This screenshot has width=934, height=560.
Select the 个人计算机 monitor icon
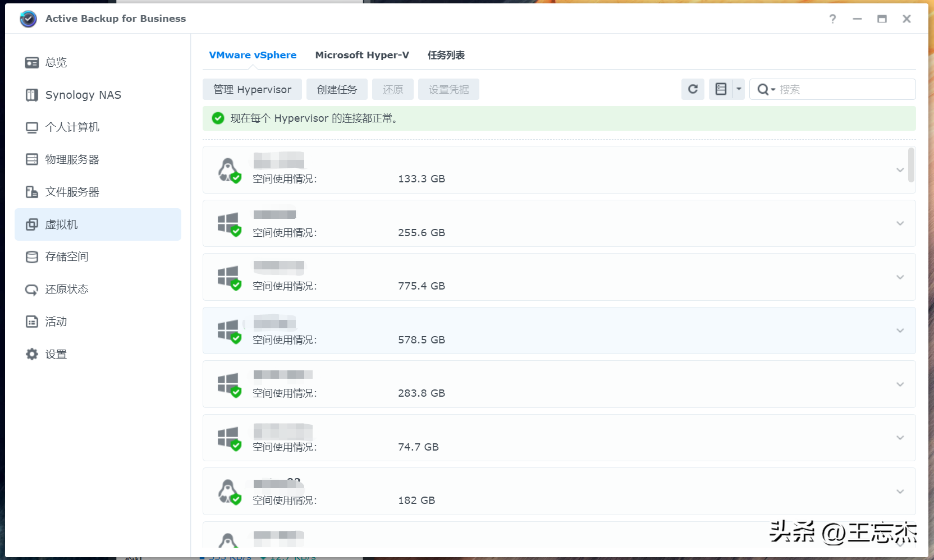tap(32, 127)
